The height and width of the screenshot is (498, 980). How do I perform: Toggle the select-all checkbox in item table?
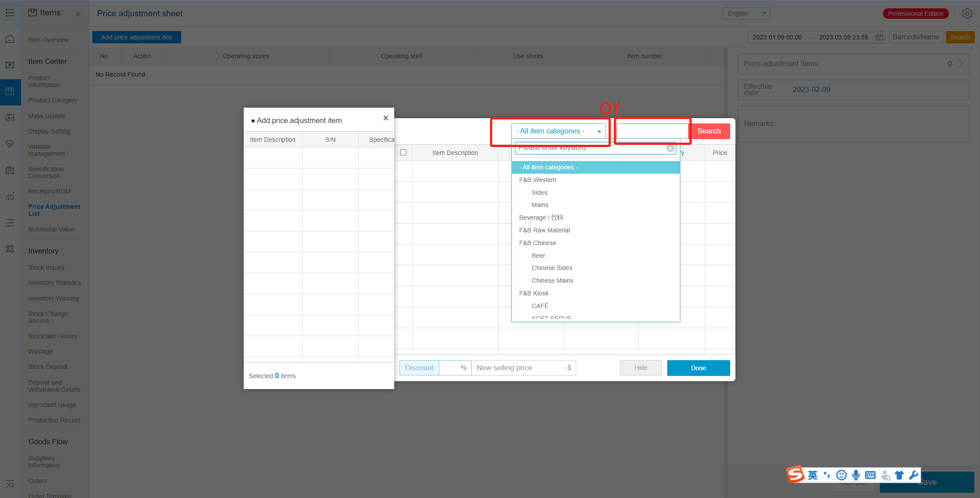403,153
